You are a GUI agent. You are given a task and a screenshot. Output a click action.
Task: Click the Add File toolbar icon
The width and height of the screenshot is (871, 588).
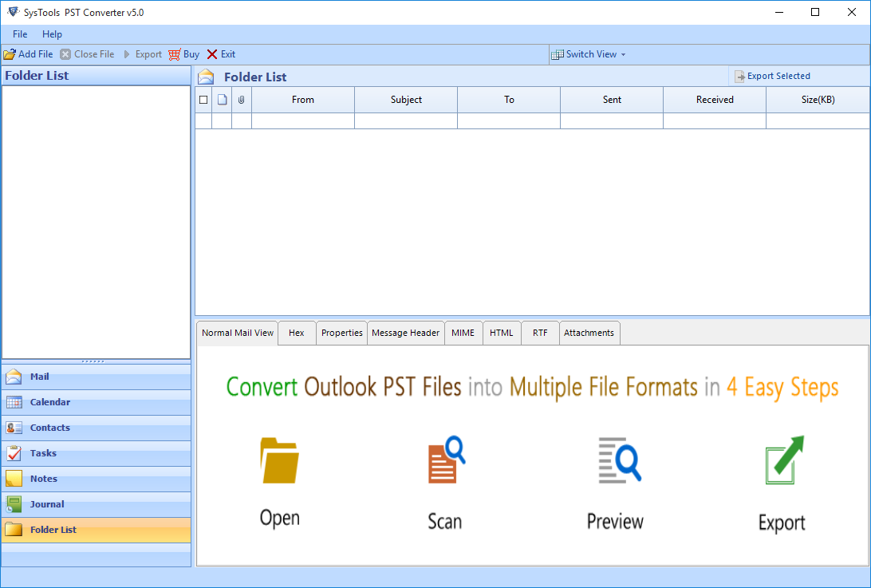click(x=9, y=53)
